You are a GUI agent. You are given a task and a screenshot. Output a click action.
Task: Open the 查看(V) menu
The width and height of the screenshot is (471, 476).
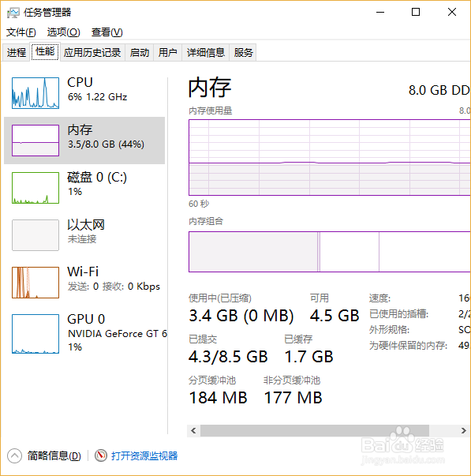(x=107, y=32)
